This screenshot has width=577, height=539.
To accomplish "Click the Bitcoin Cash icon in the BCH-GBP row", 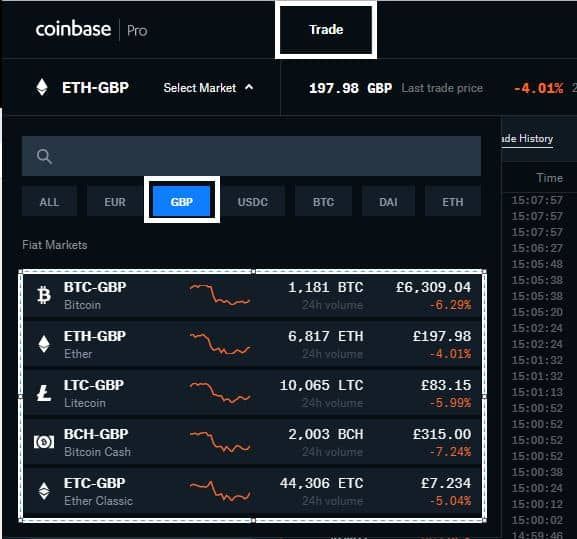I will tap(44, 442).
